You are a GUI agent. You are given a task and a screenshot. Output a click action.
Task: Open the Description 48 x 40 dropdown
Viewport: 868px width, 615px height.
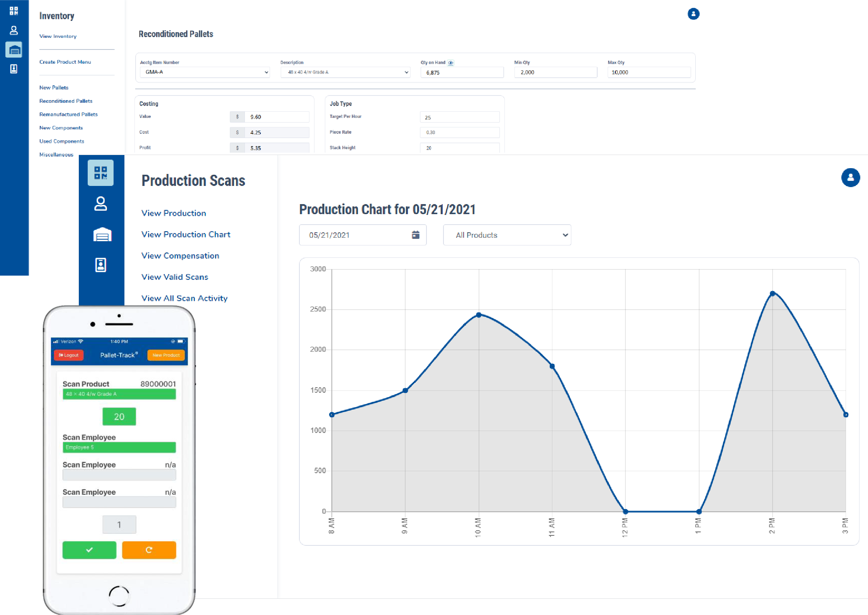[345, 72]
